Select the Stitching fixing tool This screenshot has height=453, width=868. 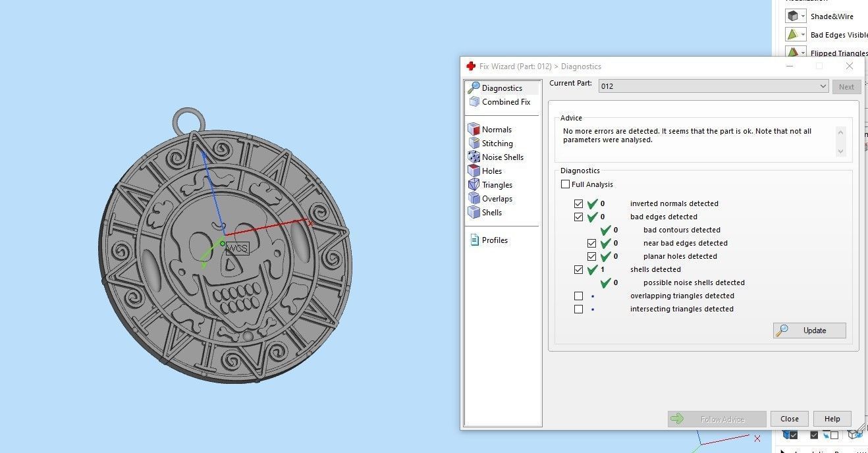[x=490, y=143]
